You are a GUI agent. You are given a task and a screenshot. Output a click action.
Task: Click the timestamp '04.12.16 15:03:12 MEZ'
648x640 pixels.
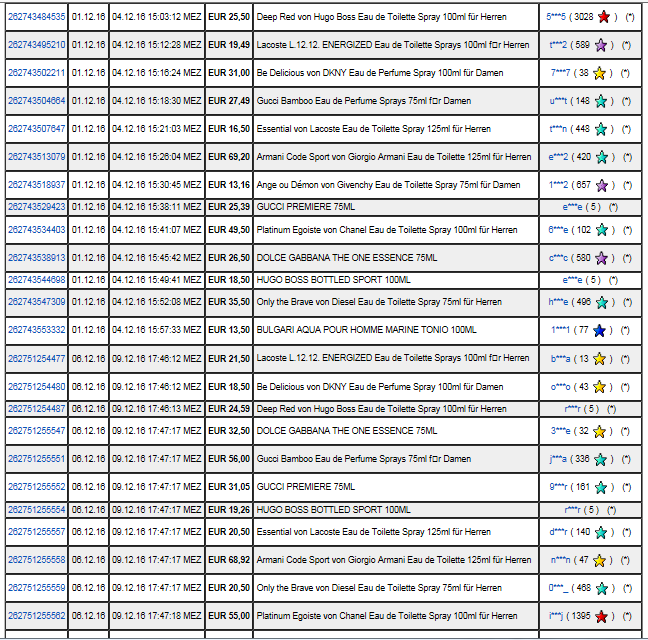pos(157,17)
